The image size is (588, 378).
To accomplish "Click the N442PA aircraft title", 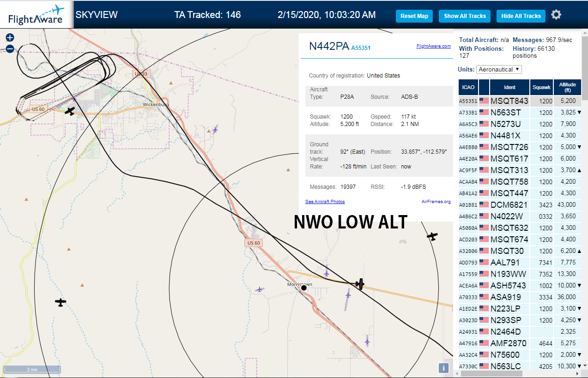I will coord(329,46).
